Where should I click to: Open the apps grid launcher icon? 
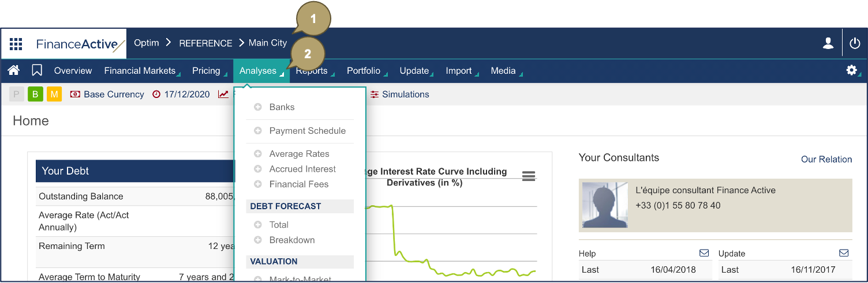[16, 44]
